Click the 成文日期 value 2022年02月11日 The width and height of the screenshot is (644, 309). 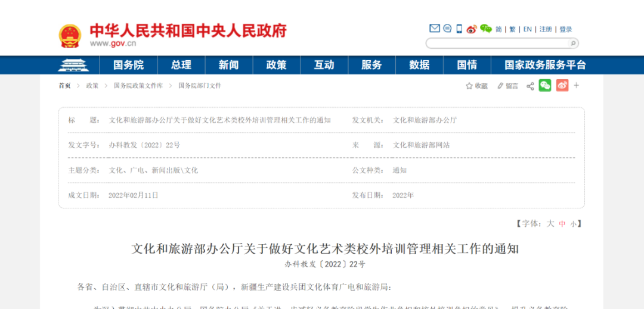pyautogui.click(x=133, y=195)
